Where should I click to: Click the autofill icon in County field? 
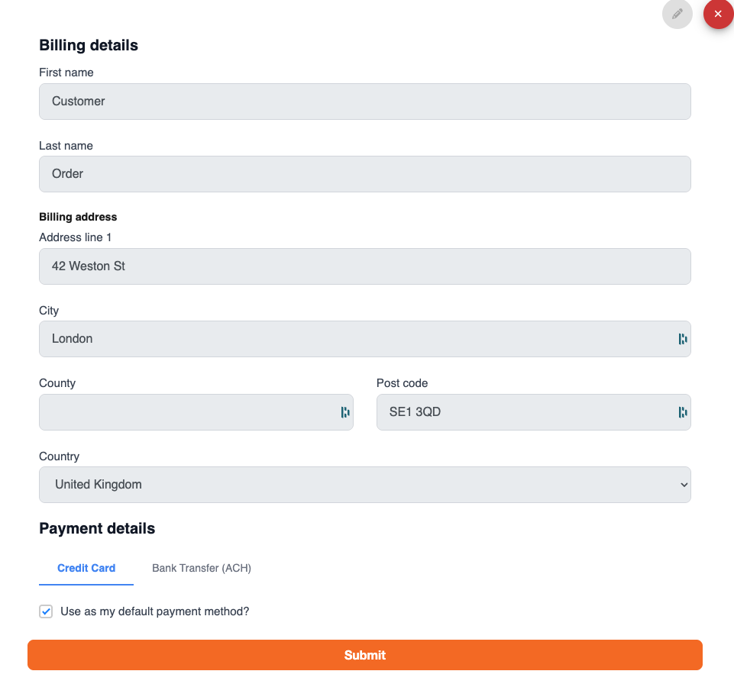(345, 412)
